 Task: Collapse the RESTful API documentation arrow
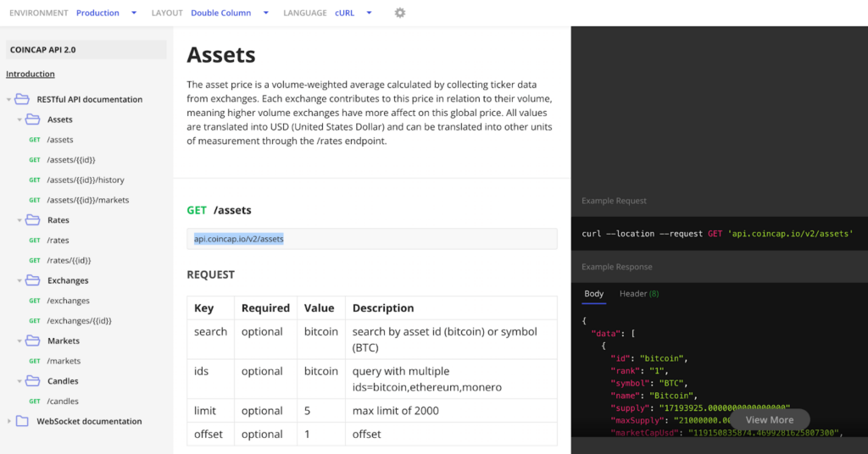[9, 99]
